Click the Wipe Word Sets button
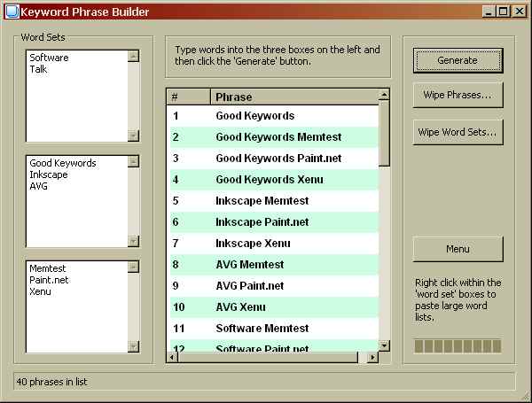 [x=458, y=132]
